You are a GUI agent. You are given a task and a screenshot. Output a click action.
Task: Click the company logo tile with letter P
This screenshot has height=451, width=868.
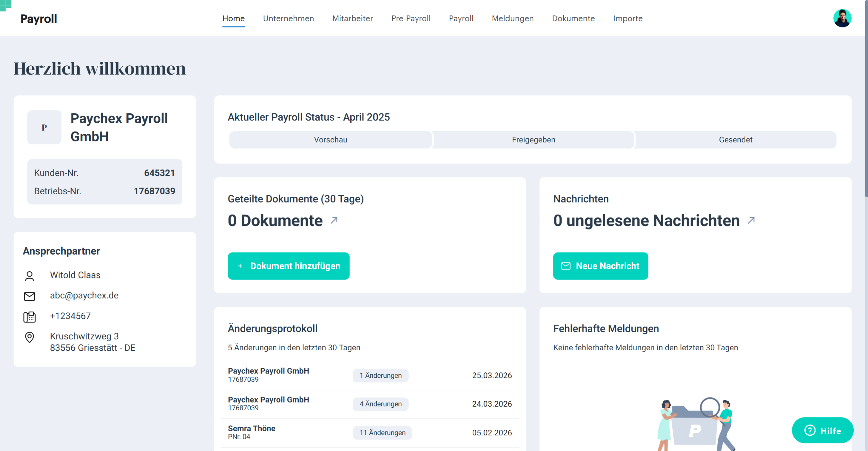coord(44,127)
